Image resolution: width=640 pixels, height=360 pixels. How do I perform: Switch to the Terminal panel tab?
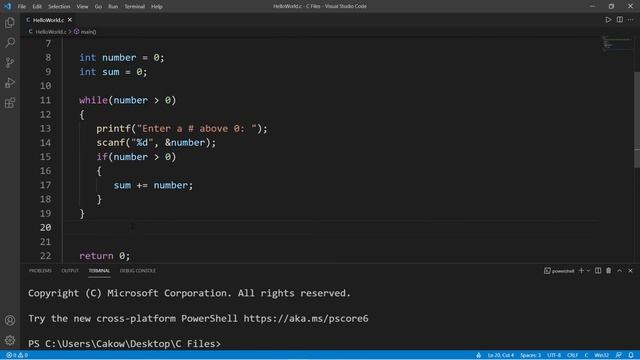(x=99, y=271)
